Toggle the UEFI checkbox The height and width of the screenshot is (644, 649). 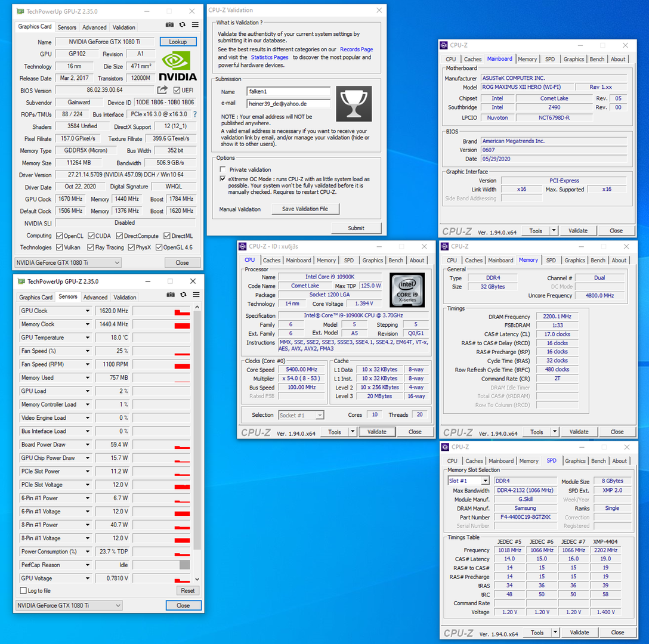click(177, 90)
